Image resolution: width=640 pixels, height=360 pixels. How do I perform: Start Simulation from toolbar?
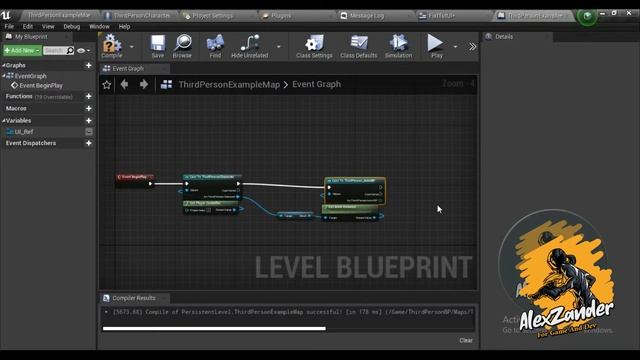[x=398, y=46]
